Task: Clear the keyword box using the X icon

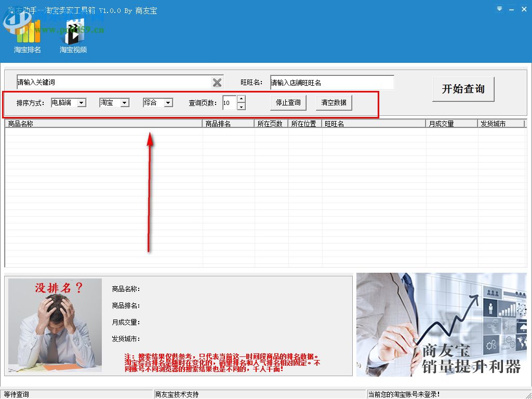Action: tap(217, 82)
